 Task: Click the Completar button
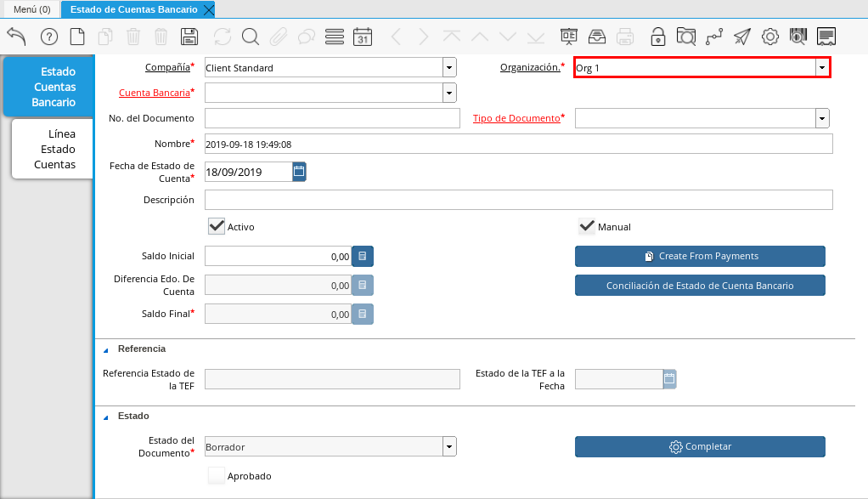point(700,446)
